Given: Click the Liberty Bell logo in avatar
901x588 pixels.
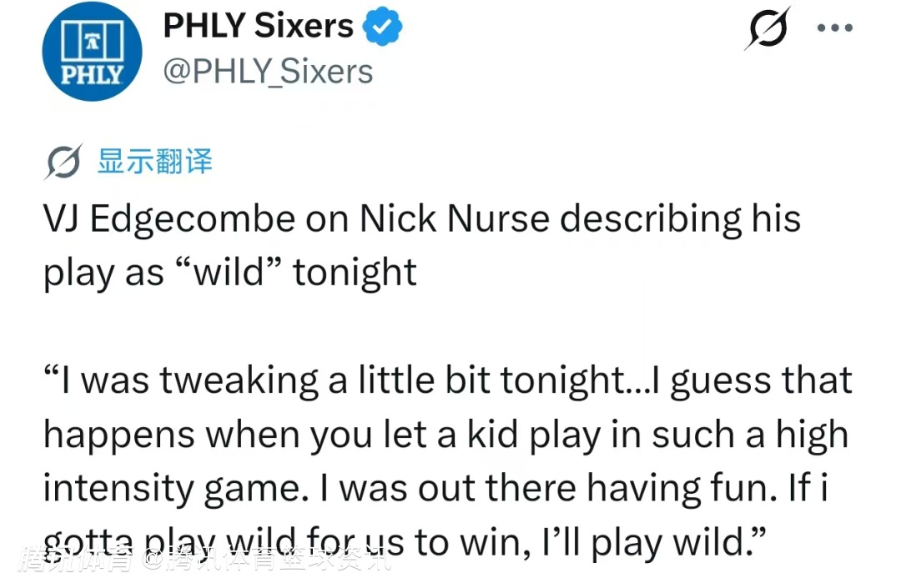Looking at the screenshot, I should (83, 42).
